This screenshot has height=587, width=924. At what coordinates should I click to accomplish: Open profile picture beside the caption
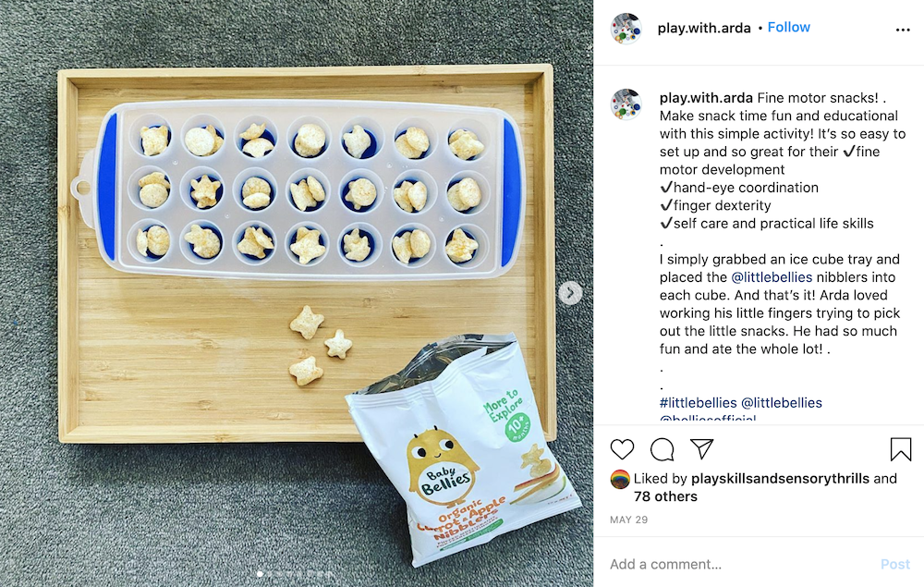pyautogui.click(x=626, y=104)
